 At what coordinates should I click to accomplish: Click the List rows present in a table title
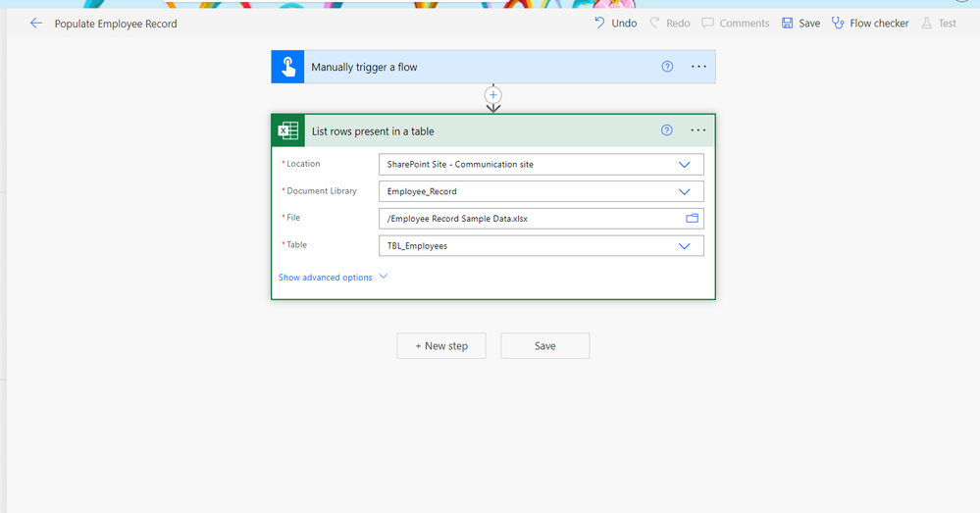click(373, 131)
